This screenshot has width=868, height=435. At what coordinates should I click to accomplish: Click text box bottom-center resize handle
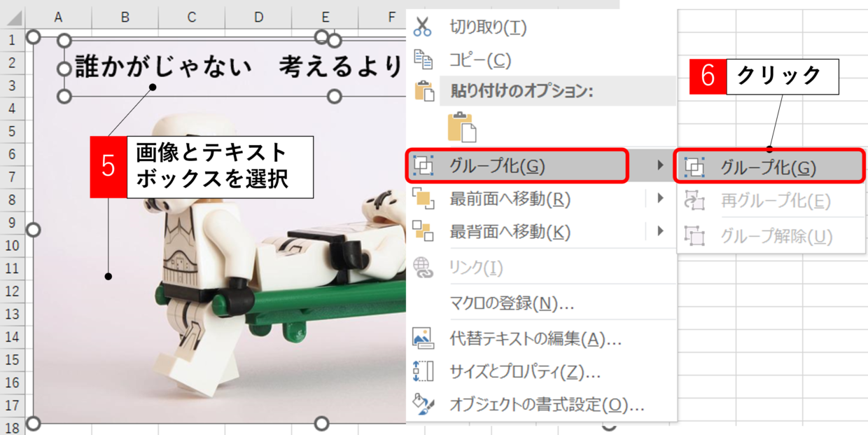click(335, 96)
